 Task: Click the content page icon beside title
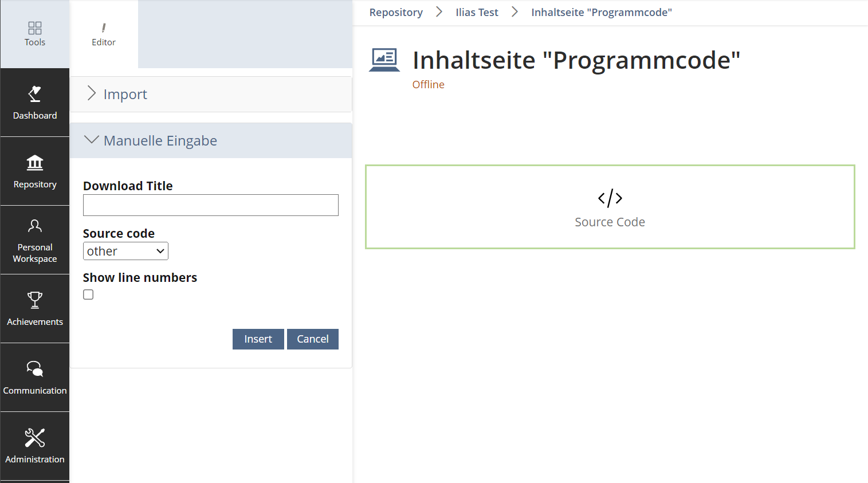(384, 60)
